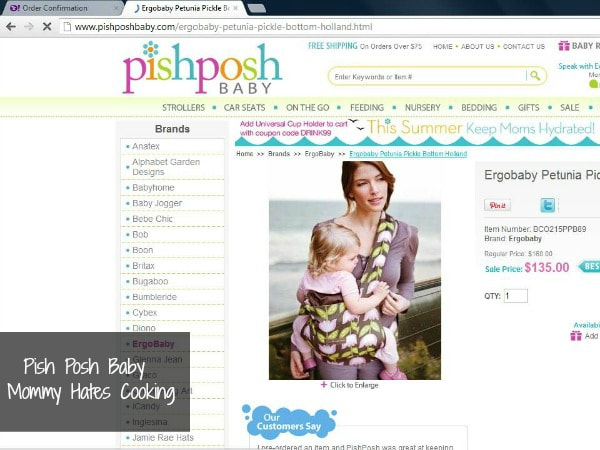Select Britax brand

click(x=143, y=266)
